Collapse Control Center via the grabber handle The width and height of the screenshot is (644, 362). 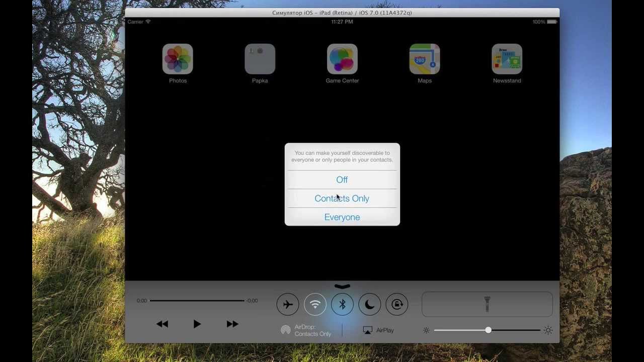(342, 287)
